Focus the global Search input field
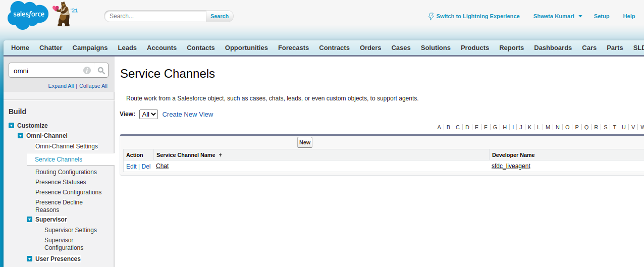The width and height of the screenshot is (644, 267). click(155, 16)
